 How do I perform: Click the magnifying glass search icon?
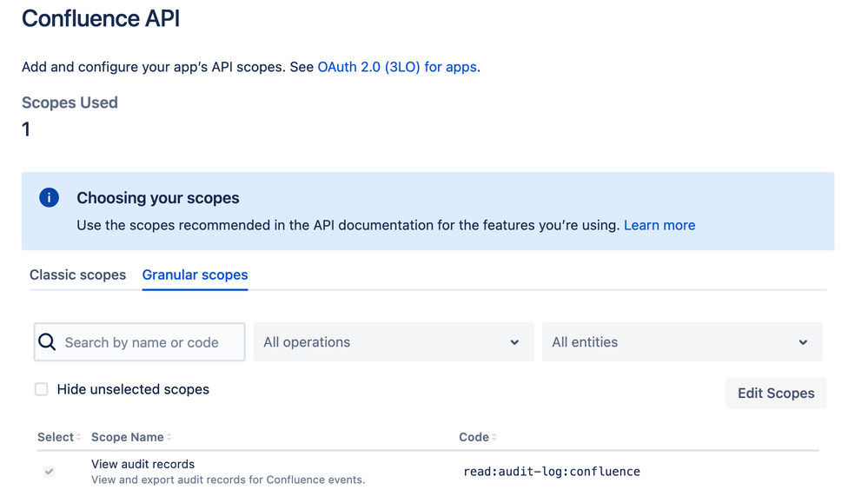[47, 342]
